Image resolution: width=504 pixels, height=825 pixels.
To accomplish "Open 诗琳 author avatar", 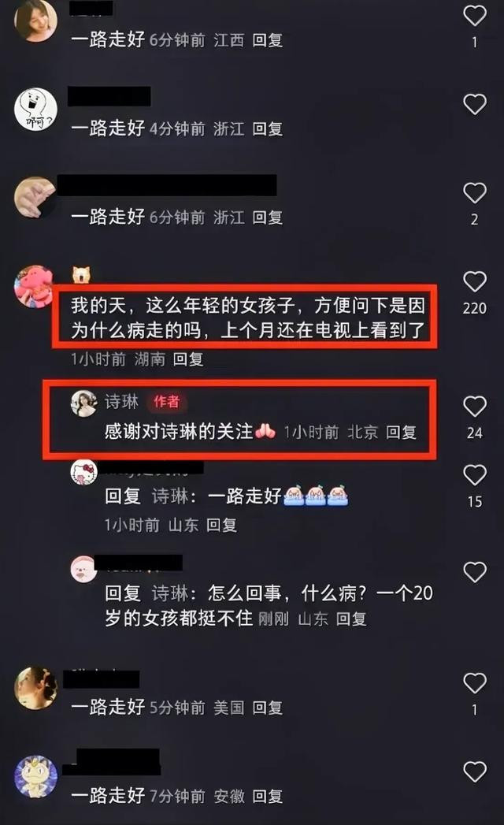I will point(84,403).
